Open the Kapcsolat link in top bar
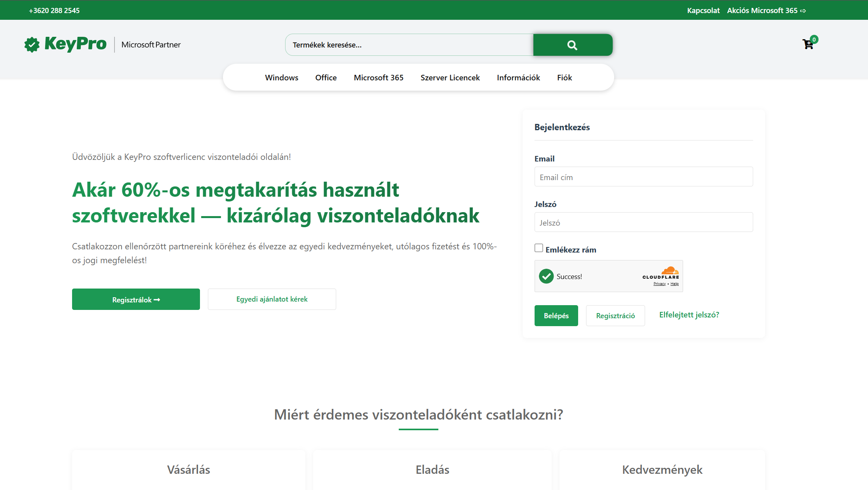Screen dimensions: 868x490 click(x=703, y=10)
